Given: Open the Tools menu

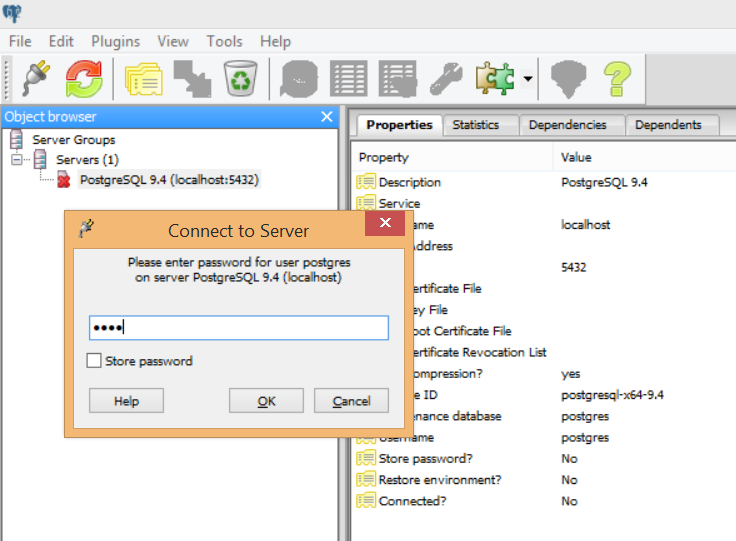Looking at the screenshot, I should pyautogui.click(x=224, y=41).
